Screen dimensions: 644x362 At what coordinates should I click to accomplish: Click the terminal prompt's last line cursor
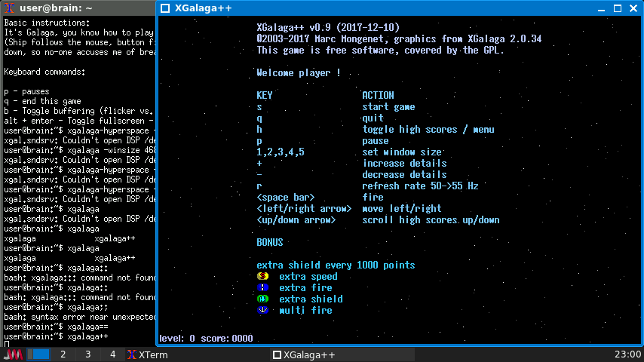click(7, 344)
